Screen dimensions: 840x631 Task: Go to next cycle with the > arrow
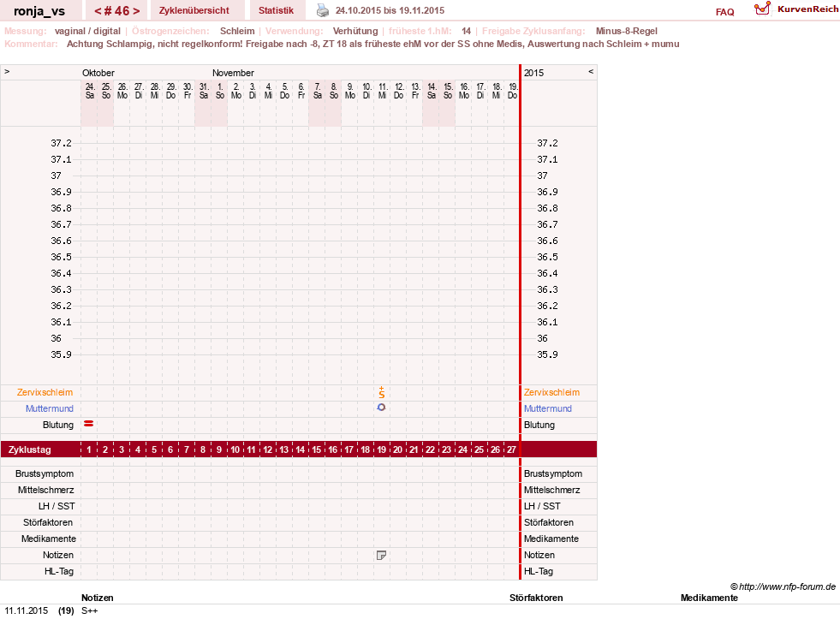point(137,11)
